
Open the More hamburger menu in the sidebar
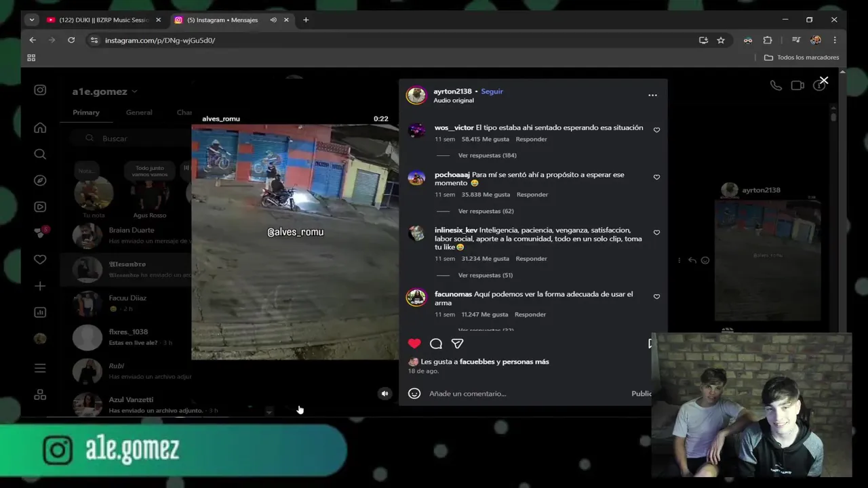(x=40, y=368)
